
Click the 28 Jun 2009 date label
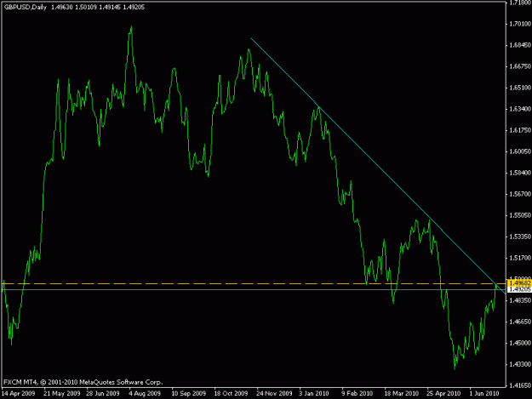[103, 394]
